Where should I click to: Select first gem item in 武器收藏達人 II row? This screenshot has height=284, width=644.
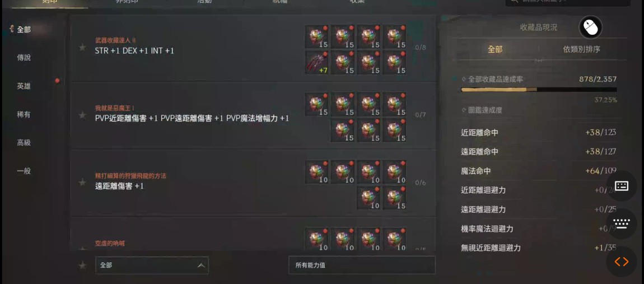(x=316, y=36)
